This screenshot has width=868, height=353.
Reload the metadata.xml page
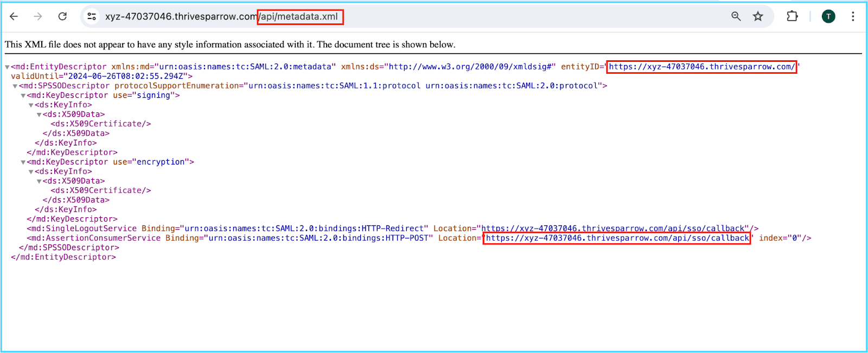pos(62,16)
